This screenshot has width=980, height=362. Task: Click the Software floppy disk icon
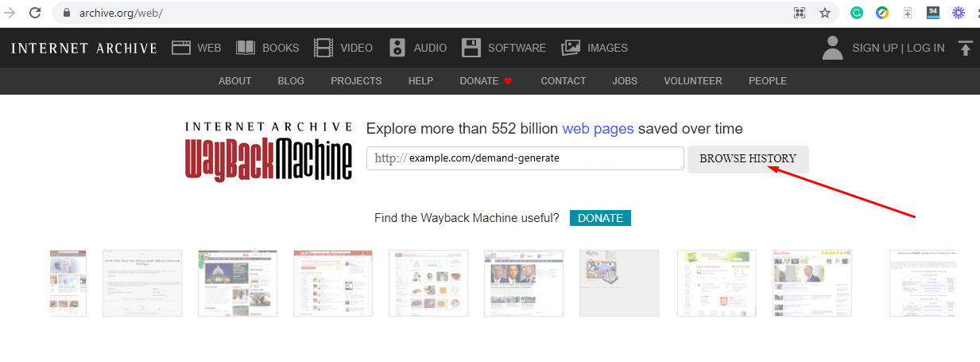click(471, 48)
